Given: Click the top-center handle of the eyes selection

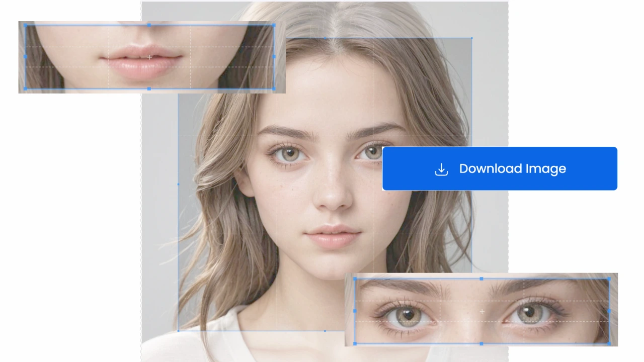Looking at the screenshot, I should pos(482,278).
